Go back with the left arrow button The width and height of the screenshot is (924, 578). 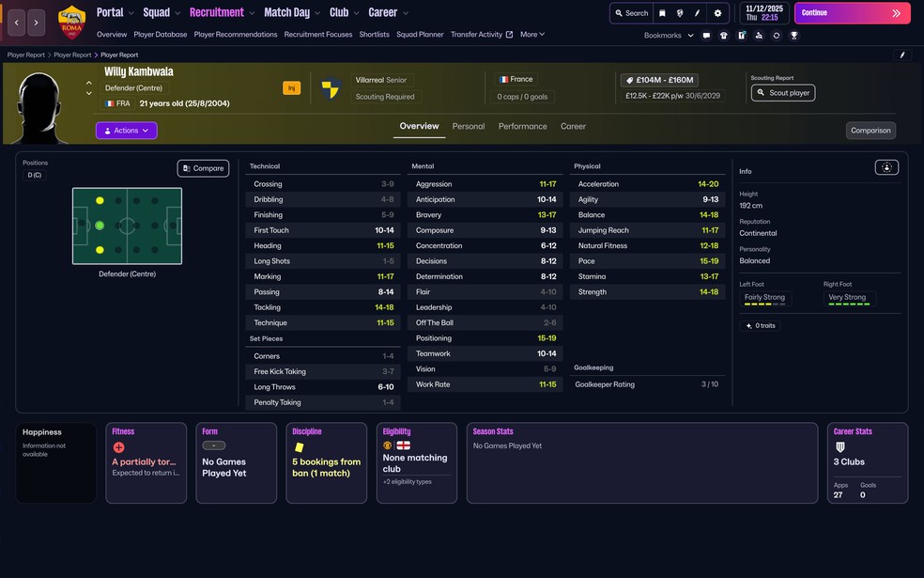click(x=16, y=22)
